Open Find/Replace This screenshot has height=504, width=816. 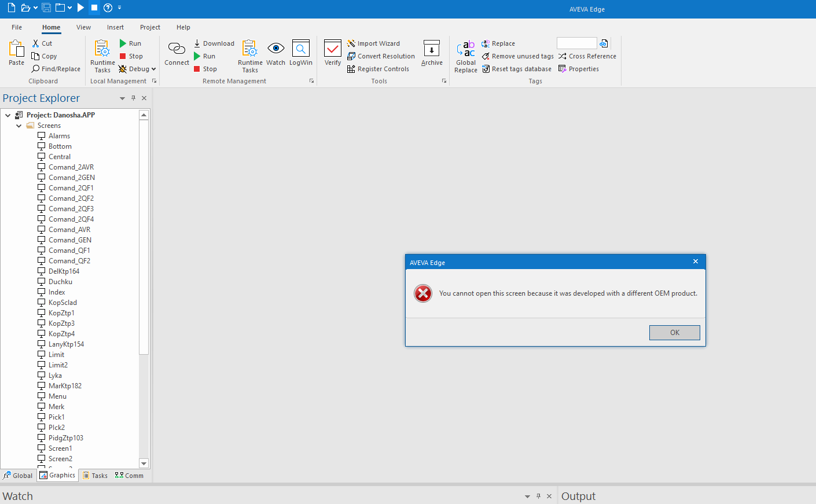pos(56,69)
